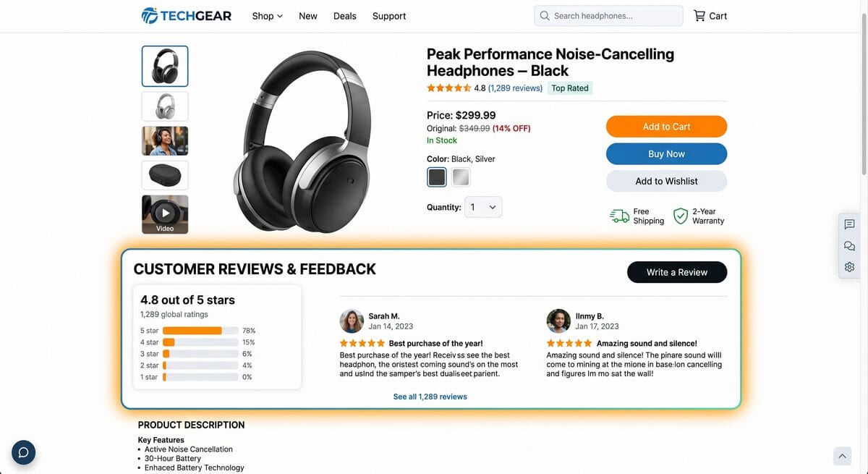Focus the Search headphones input field
Image resolution: width=868 pixels, height=474 pixels.
coord(615,16)
